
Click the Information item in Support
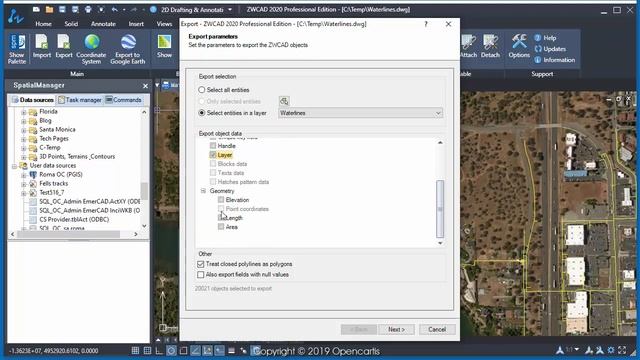pyautogui.click(x=555, y=60)
